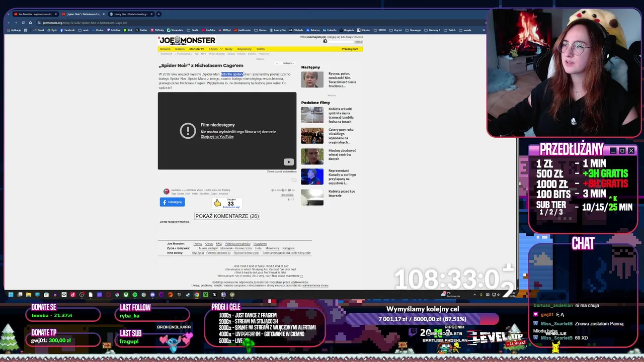The width and height of the screenshot is (644, 362).
Task: Expand the STOCK bookmark folder
Action: pyautogui.click(x=380, y=30)
